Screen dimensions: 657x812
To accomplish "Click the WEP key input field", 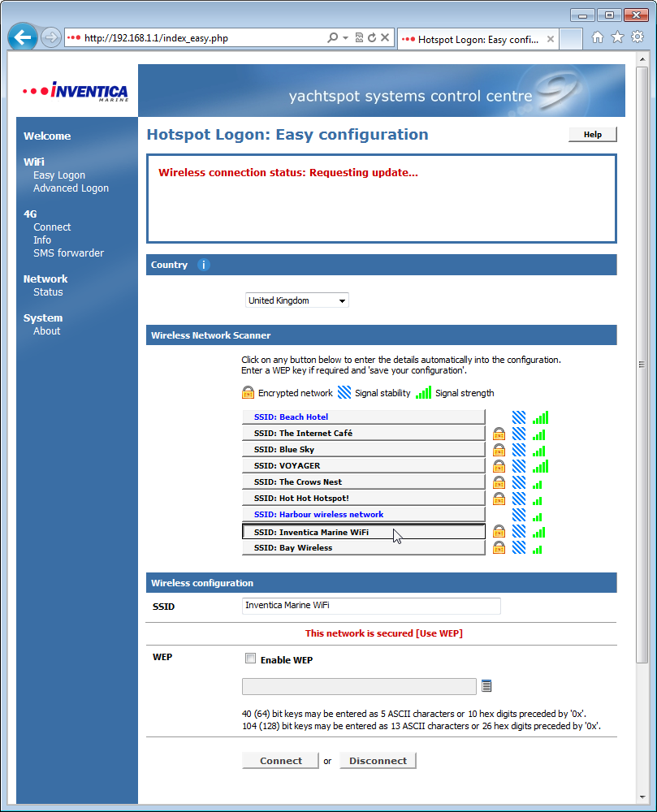I will click(x=359, y=686).
